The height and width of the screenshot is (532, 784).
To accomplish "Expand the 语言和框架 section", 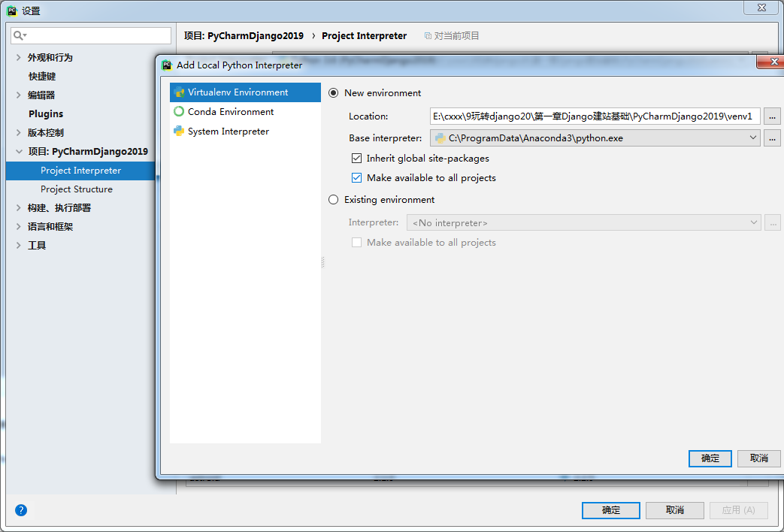I will 19,226.
